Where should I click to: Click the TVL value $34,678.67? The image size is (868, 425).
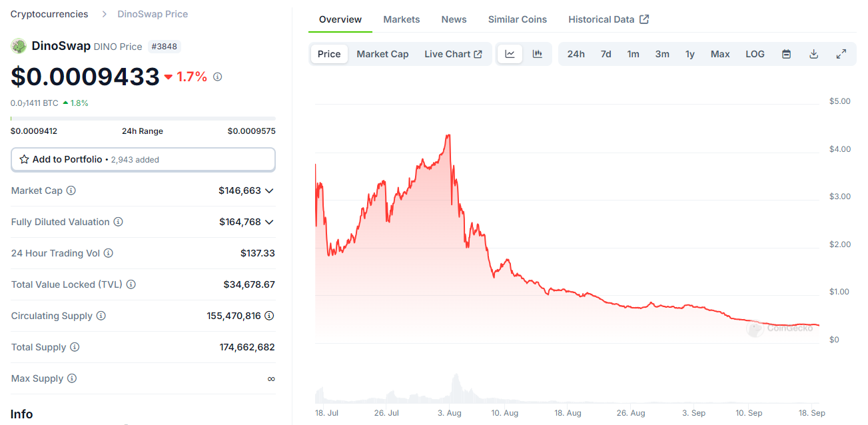(249, 284)
